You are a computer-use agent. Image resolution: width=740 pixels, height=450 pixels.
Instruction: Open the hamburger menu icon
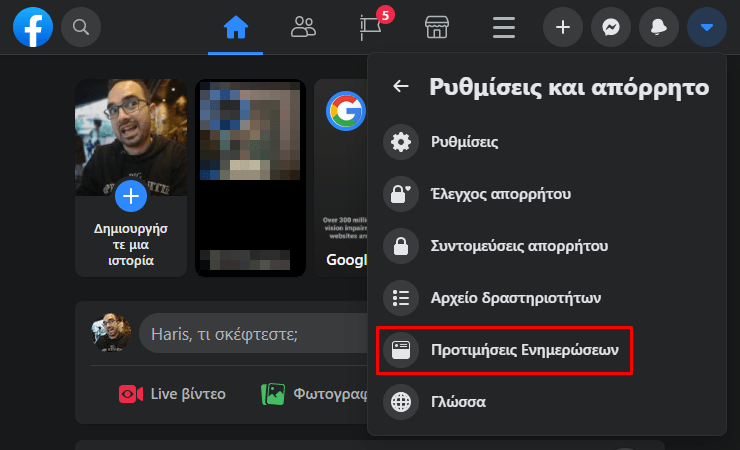[504, 27]
